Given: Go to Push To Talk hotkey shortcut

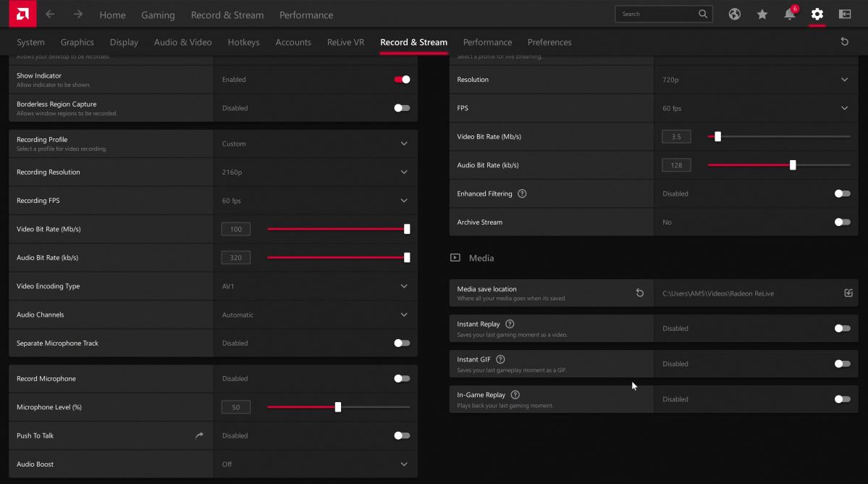Looking at the screenshot, I should tap(199, 436).
